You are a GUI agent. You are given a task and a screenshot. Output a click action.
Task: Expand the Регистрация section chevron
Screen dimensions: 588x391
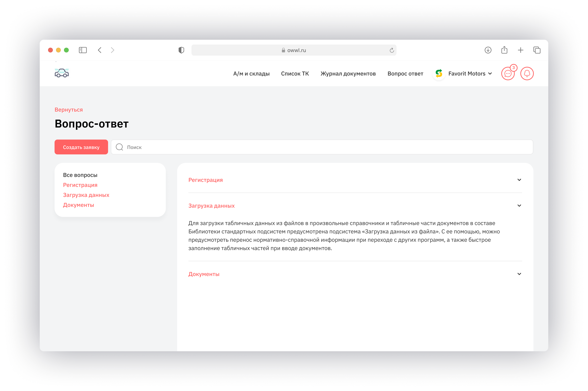[519, 180]
